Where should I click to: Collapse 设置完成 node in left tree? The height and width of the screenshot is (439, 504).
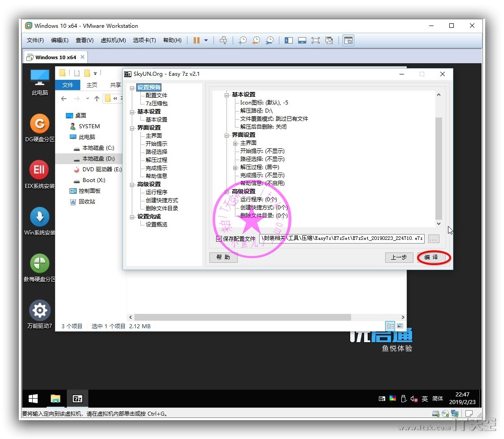tap(132, 217)
